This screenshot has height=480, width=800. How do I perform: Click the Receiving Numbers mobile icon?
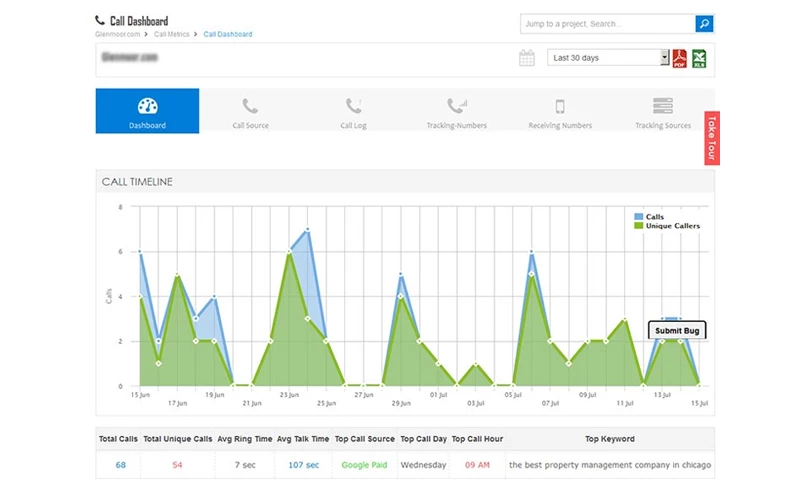(560, 106)
